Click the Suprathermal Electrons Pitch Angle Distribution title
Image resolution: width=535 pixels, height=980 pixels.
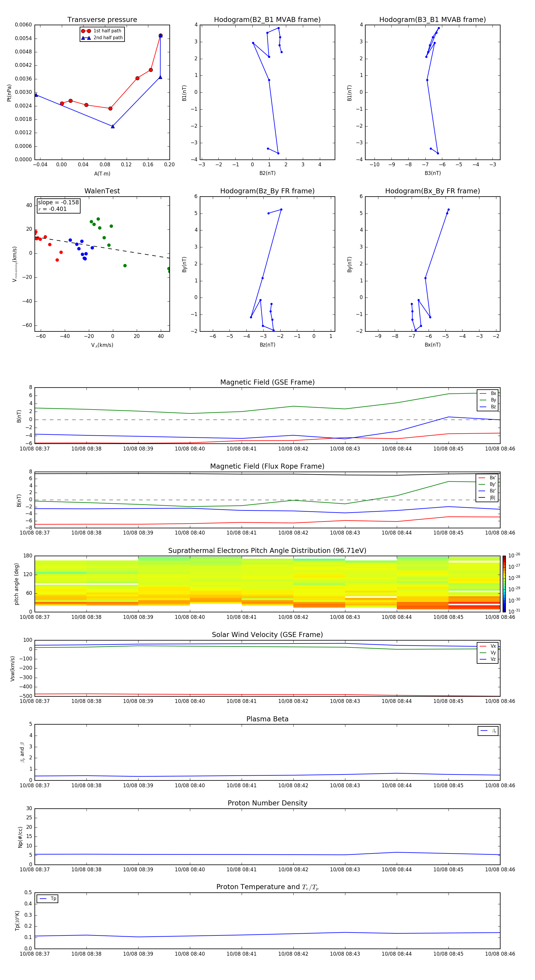267,551
